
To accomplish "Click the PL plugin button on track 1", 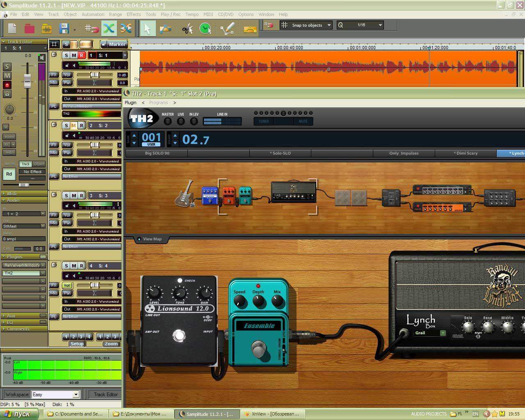I will pyautogui.click(x=54, y=106).
